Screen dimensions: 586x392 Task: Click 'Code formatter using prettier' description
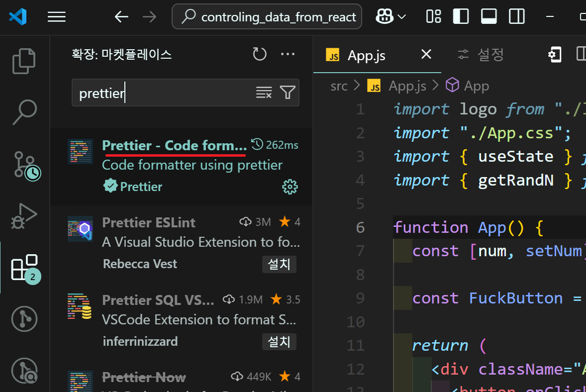pos(192,165)
